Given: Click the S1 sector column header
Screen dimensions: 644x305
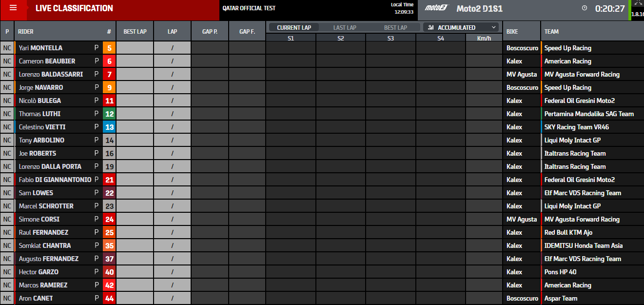Looking at the screenshot, I should pos(291,38).
